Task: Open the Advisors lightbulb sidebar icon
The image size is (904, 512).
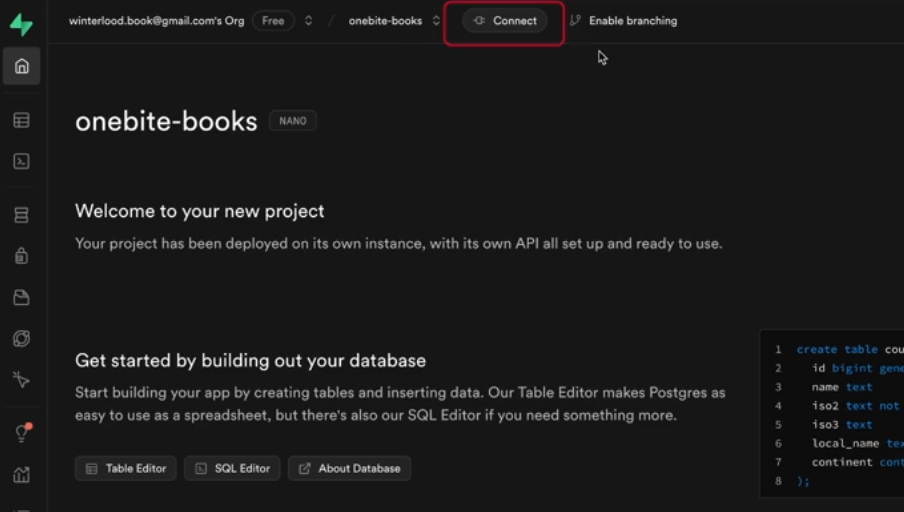Action: click(x=22, y=432)
